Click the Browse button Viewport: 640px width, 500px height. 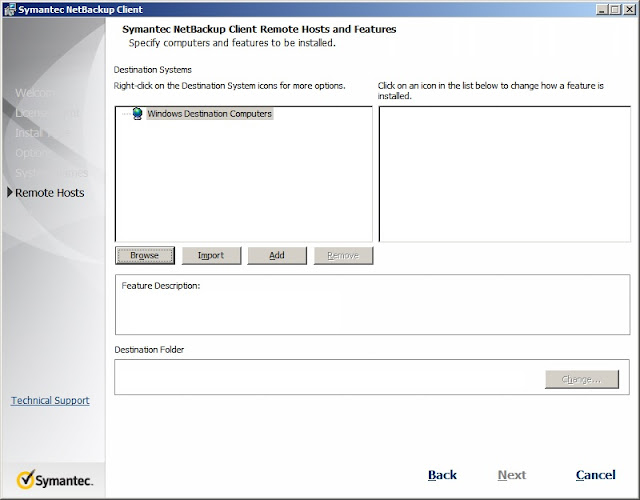click(145, 256)
